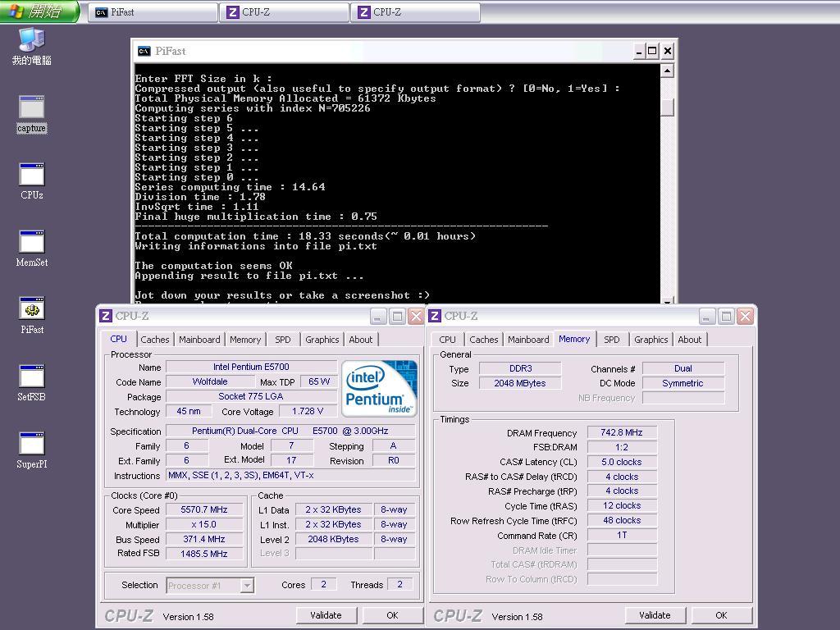Click the Core Voltage 1.728 V value
Screen dimensions: 840x630
click(308, 411)
